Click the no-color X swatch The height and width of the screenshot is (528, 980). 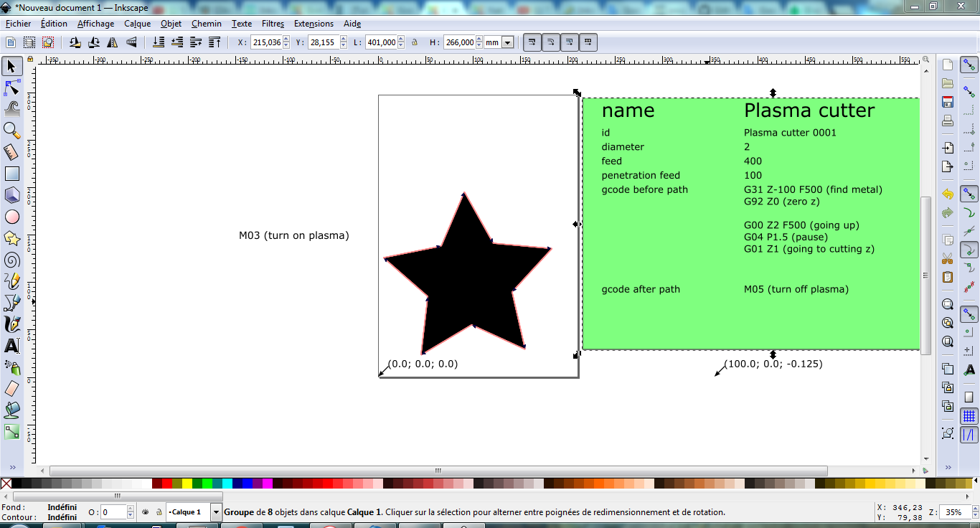pos(6,484)
